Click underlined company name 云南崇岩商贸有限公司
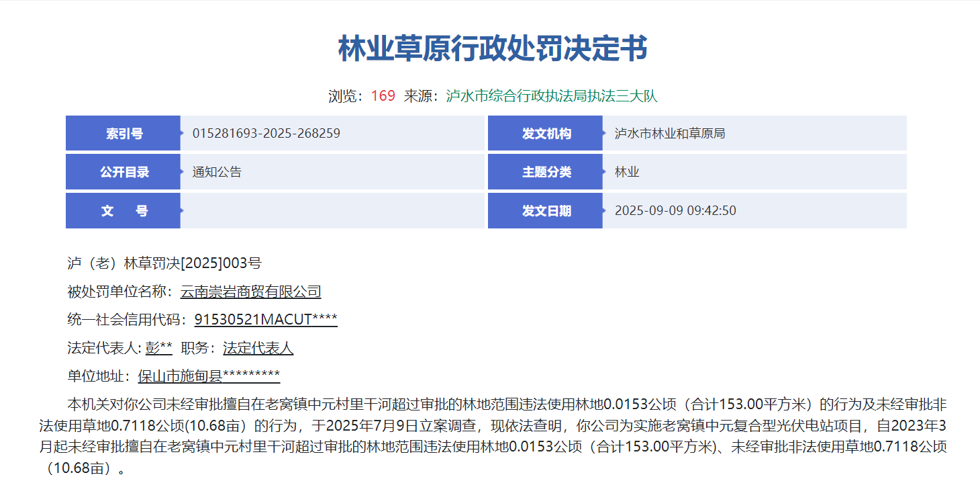This screenshot has width=980, height=477. (x=250, y=292)
